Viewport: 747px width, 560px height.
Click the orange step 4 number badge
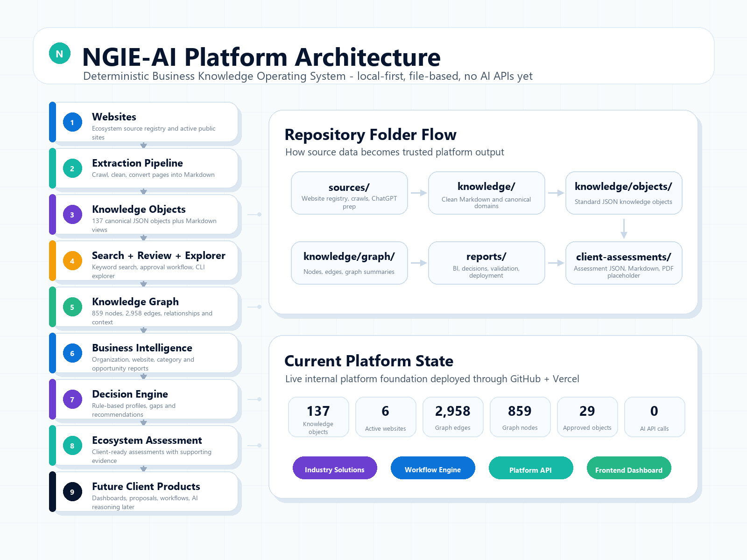(x=72, y=261)
